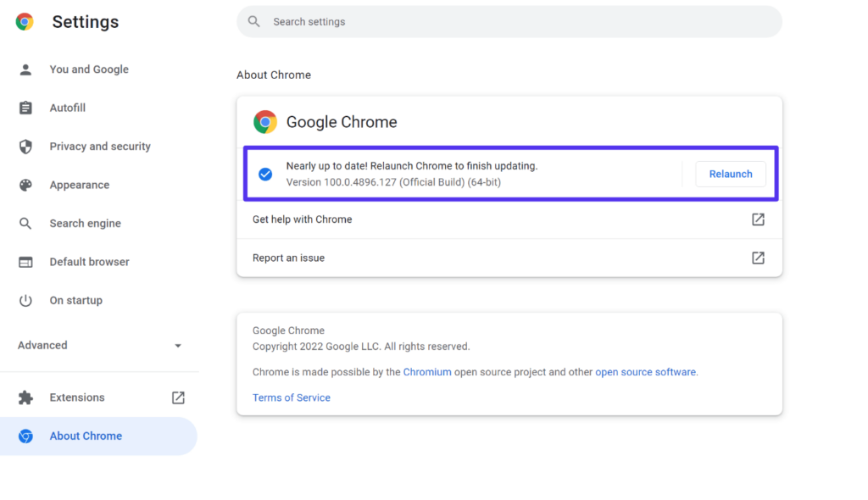Image resolution: width=868 pixels, height=500 pixels.
Task: Open Extensions via puzzle piece icon
Action: coord(26,397)
